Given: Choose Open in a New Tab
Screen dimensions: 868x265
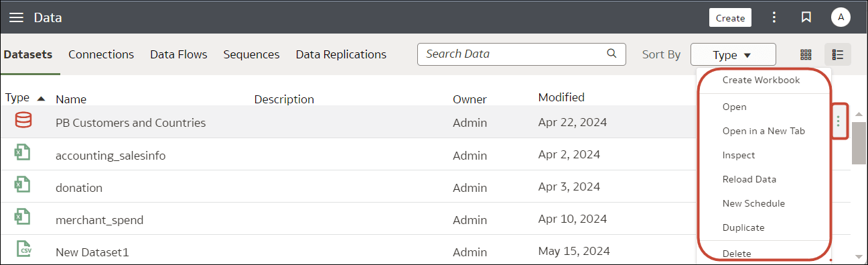Looking at the screenshot, I should pyautogui.click(x=764, y=131).
